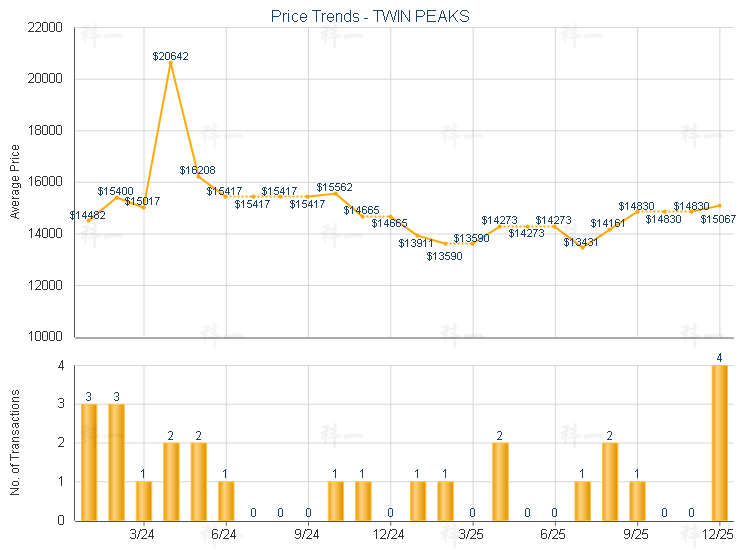Select the 3/24 x-axis date label

(142, 535)
